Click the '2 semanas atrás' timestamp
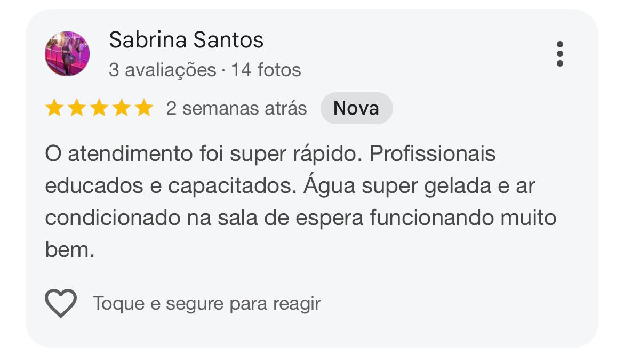The image size is (624, 364). click(236, 108)
